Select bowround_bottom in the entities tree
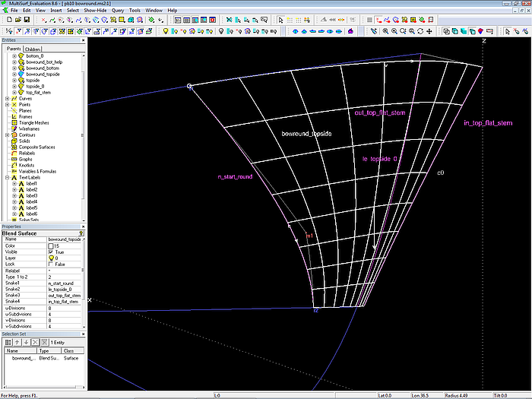Image resolution: width=532 pixels, height=399 pixels. tap(42, 68)
